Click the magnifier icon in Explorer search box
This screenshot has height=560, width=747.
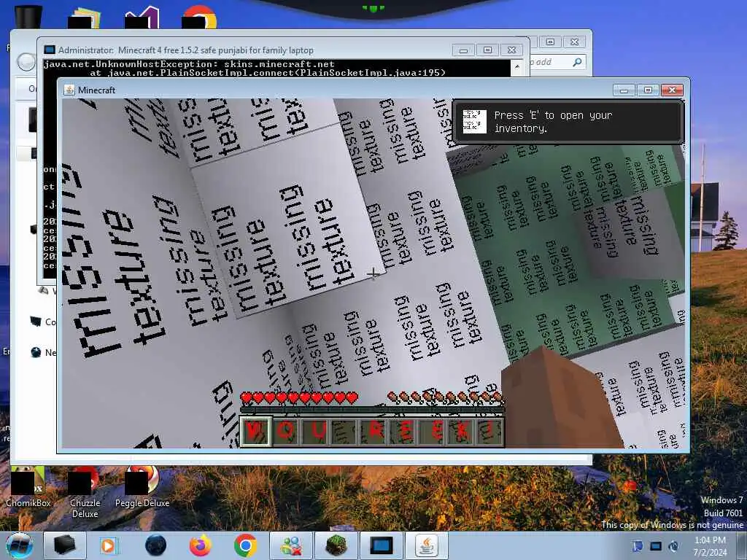577,62
